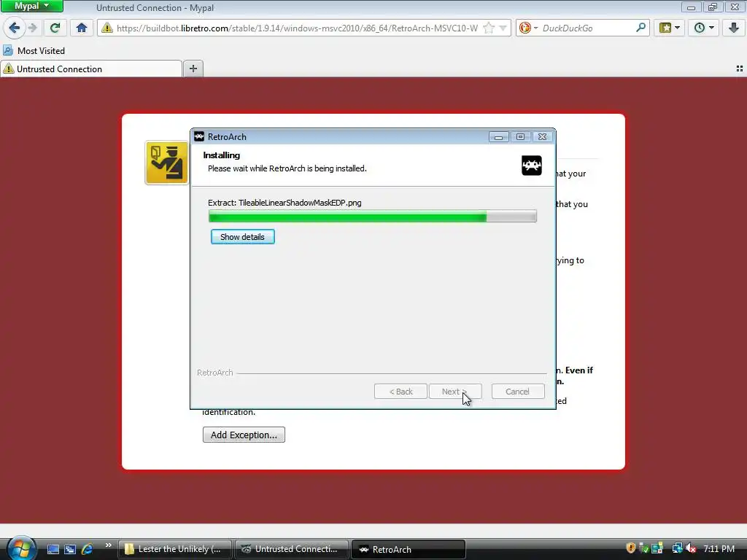Click the network connection tray icon
The height and width of the screenshot is (560, 747).
677,548
